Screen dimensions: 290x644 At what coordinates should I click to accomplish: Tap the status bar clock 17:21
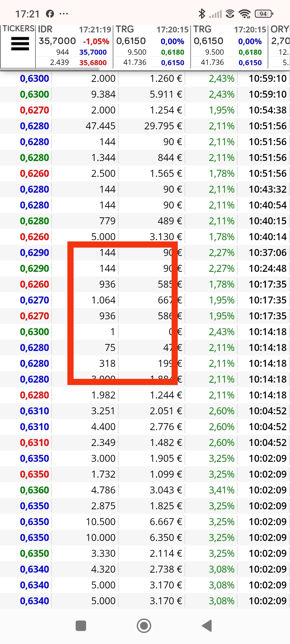coord(27,14)
